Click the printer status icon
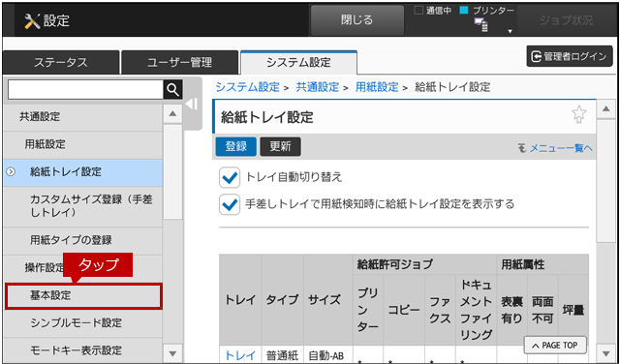 tap(481, 24)
